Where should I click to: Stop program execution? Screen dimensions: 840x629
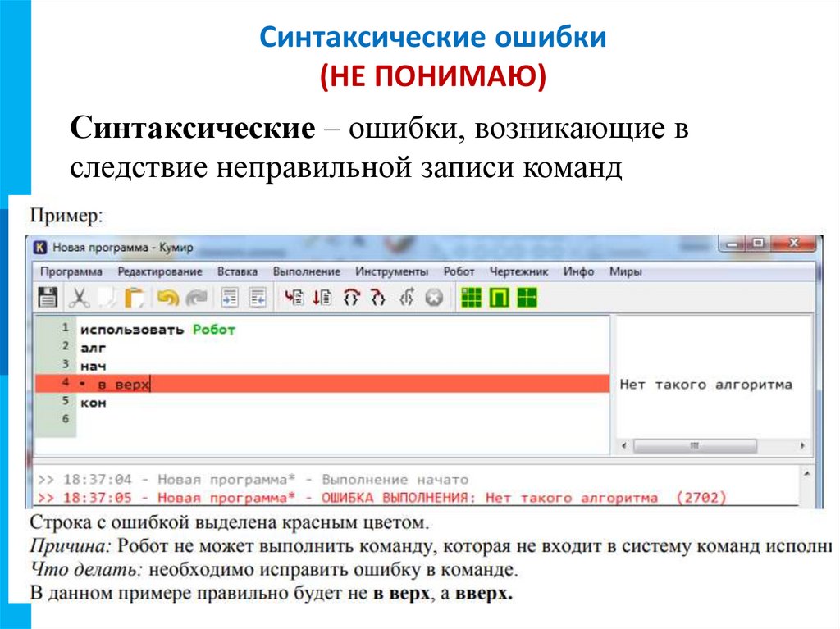pos(432,299)
